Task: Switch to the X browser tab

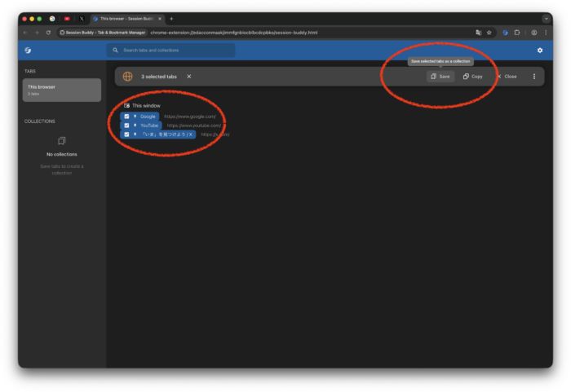Action: 82,18
